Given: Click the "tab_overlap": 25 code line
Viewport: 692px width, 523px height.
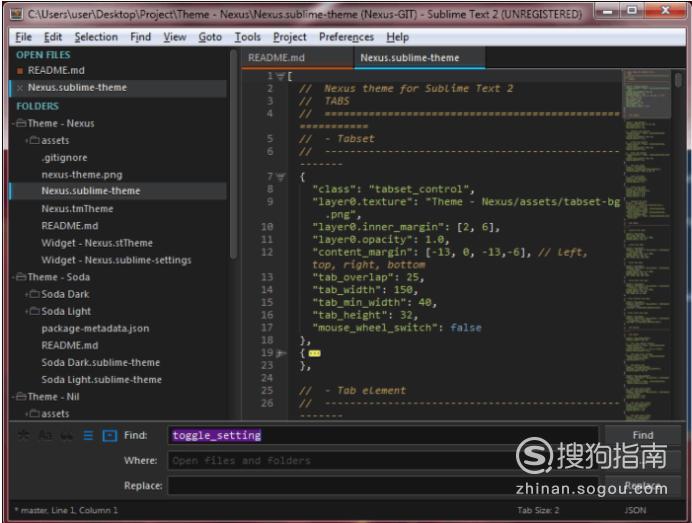Looking at the screenshot, I should coord(368,277).
